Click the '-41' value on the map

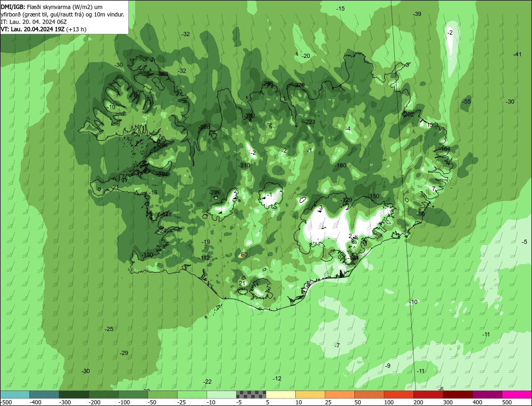click(518, 54)
